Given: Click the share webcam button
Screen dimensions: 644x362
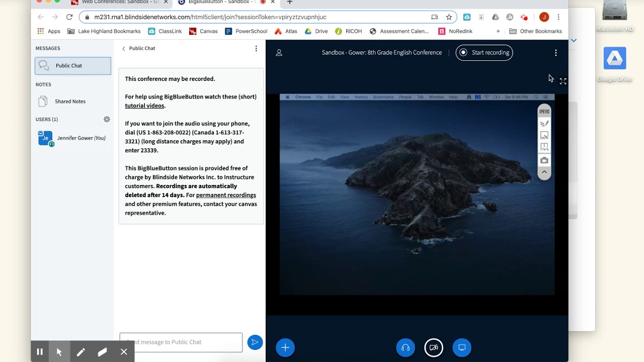Looking at the screenshot, I should (x=434, y=347).
